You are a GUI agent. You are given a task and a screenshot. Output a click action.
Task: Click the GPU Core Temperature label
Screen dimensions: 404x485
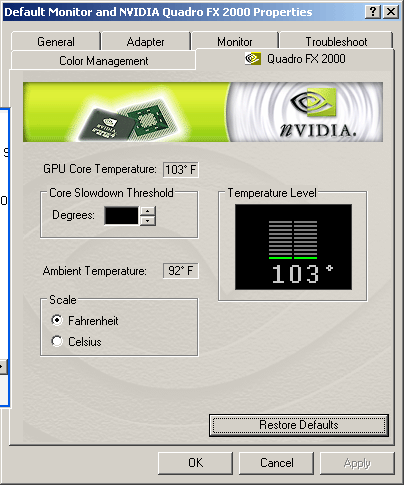tap(100, 169)
